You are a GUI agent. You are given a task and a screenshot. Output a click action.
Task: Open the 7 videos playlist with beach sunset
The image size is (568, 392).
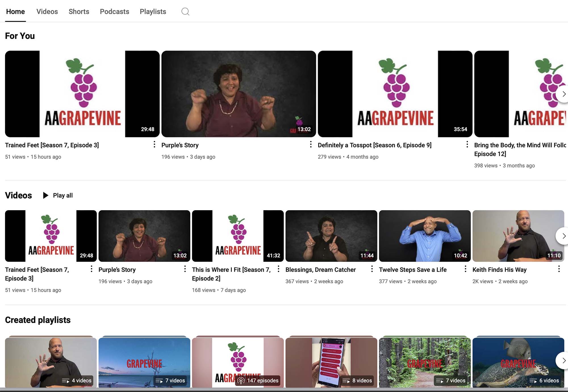pos(144,362)
